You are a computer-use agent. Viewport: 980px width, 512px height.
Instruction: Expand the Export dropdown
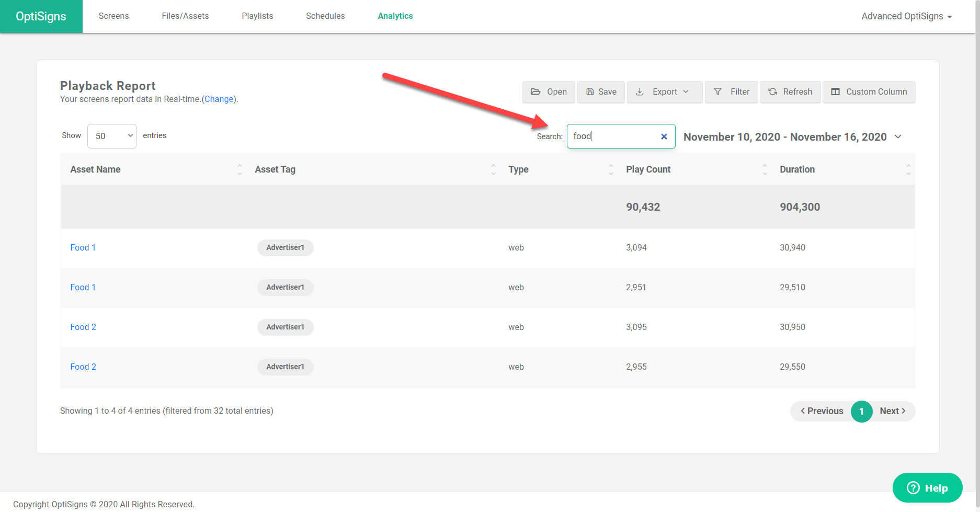pos(665,92)
